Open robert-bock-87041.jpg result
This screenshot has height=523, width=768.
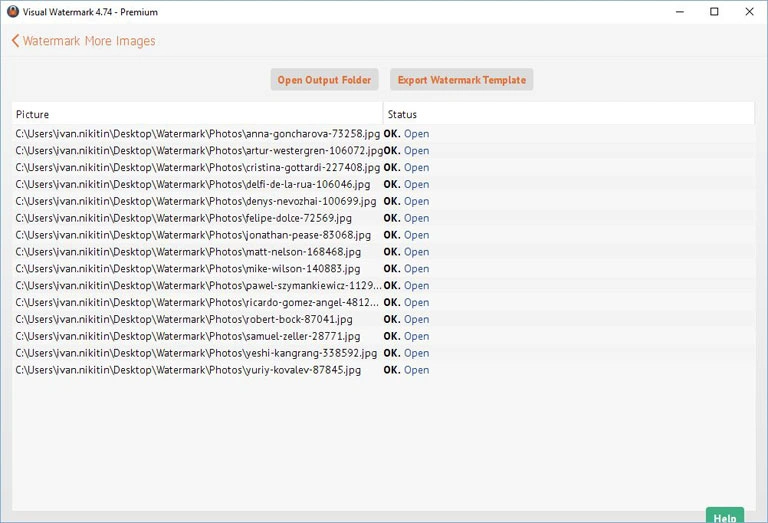tap(417, 320)
